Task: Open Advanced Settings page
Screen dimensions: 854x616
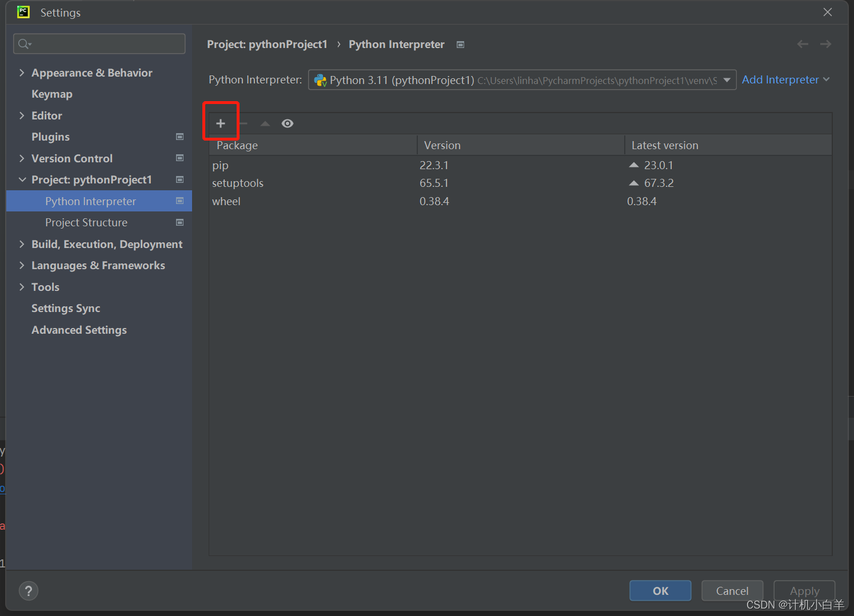Action: 79,330
